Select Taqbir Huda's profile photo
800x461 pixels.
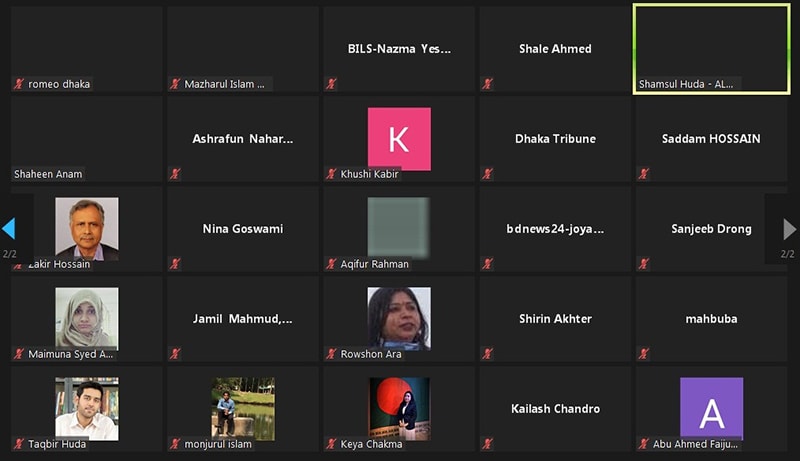[87, 408]
